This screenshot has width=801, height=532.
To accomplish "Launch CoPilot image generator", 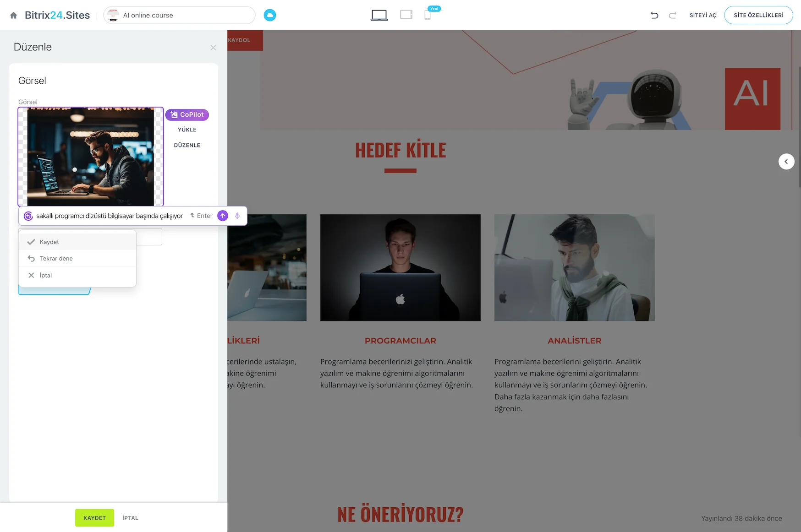I will click(187, 114).
